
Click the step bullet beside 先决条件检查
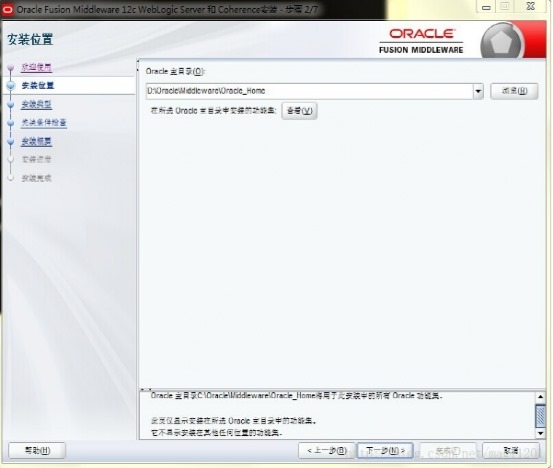11,123
